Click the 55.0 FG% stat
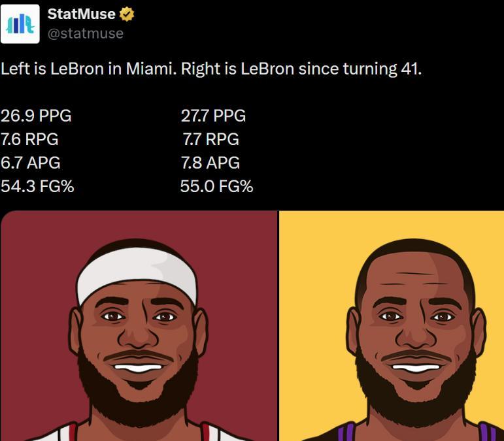The height and width of the screenshot is (441, 504). (x=216, y=186)
